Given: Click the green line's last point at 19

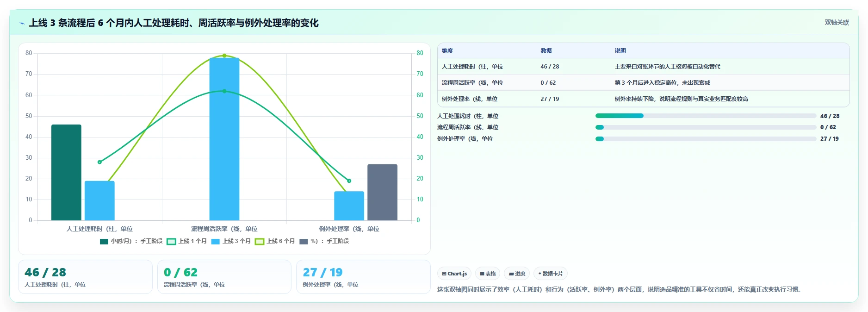Looking at the screenshot, I should tap(349, 181).
